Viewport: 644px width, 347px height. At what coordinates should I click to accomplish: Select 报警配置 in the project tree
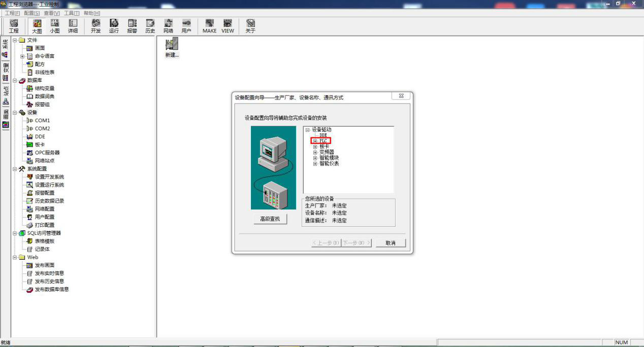(45, 193)
